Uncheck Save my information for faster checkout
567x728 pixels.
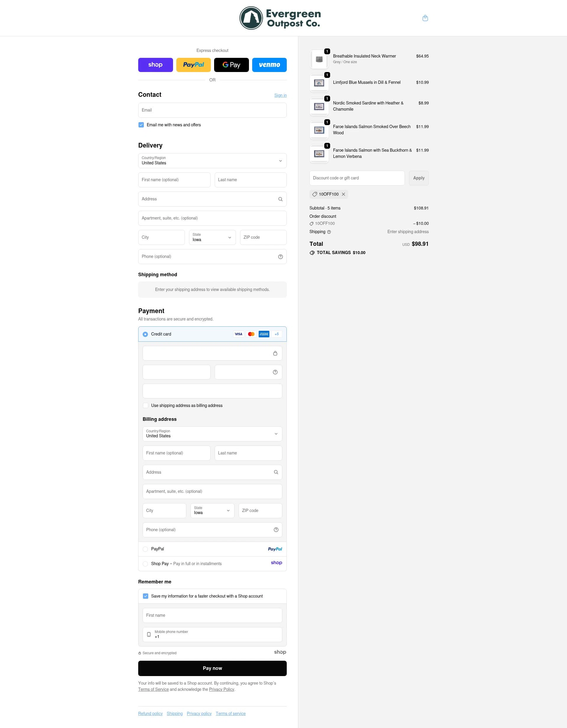coord(145,596)
